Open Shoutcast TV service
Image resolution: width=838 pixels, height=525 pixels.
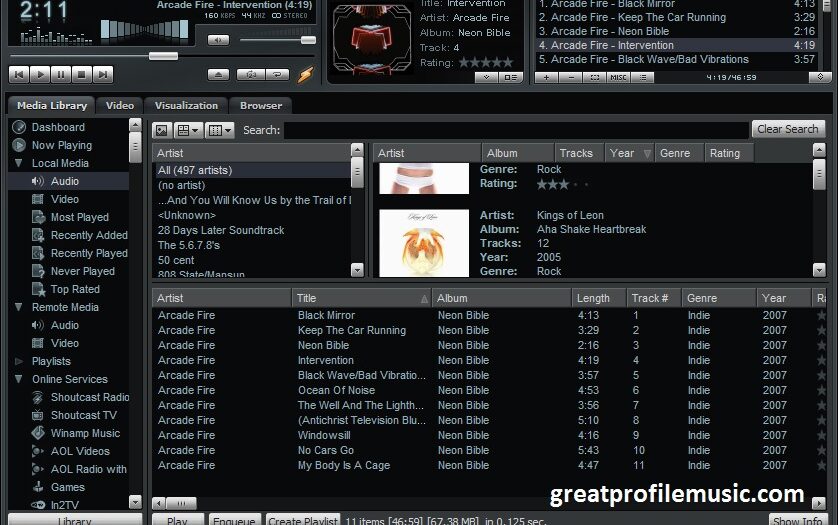[83, 415]
